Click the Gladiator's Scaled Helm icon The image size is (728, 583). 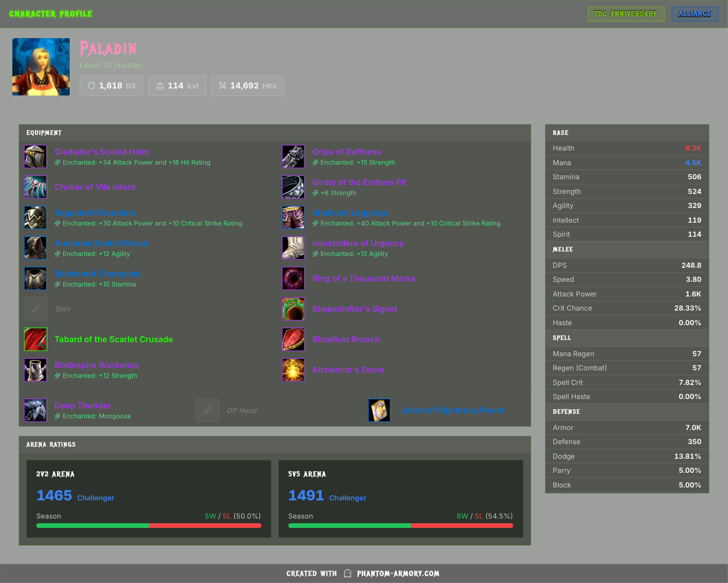coord(35,157)
